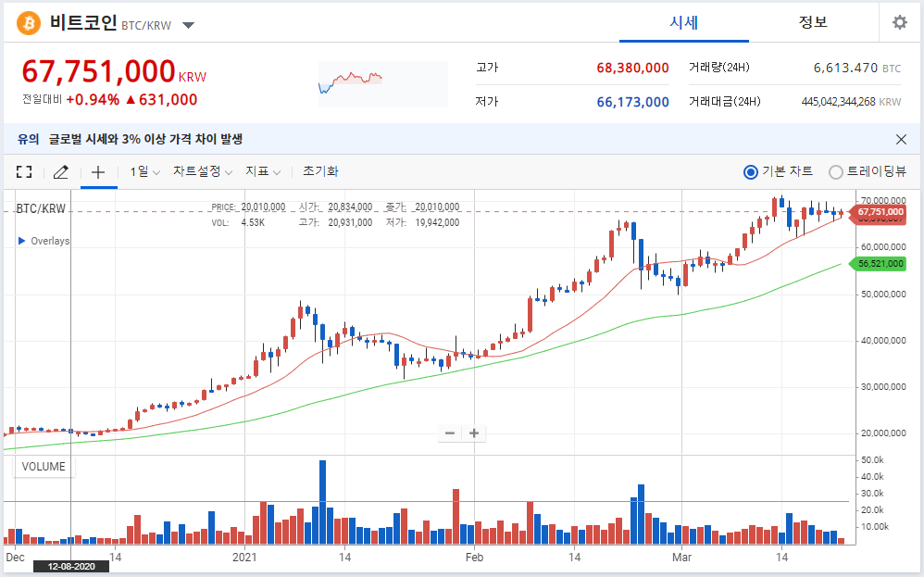924x577 pixels.
Task: Click the +0.94% change percentage
Action: [93, 99]
